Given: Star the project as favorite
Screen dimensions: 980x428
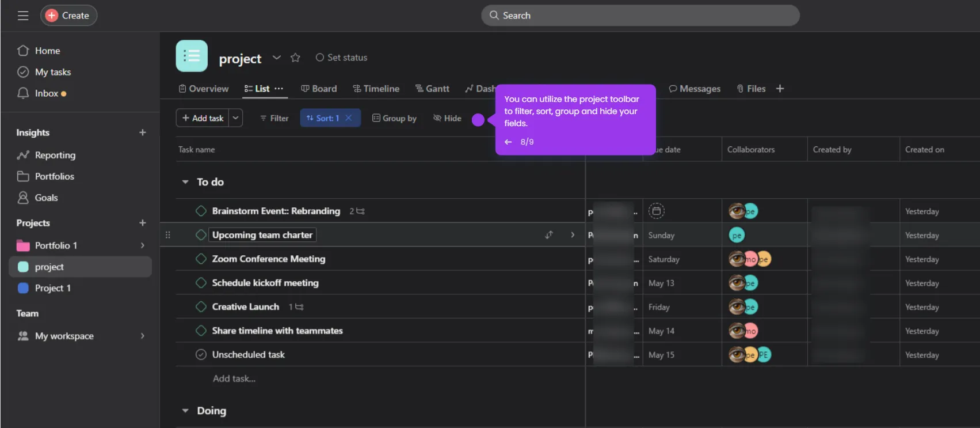Looking at the screenshot, I should click(x=295, y=58).
